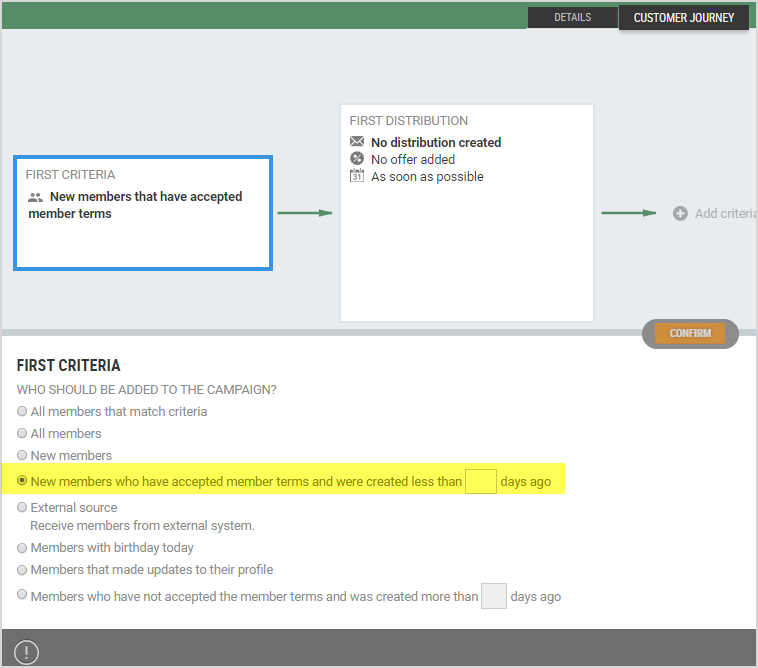Select 'Members that made updates to their profile'
Viewport: 758px width, 668px height.
pos(22,570)
